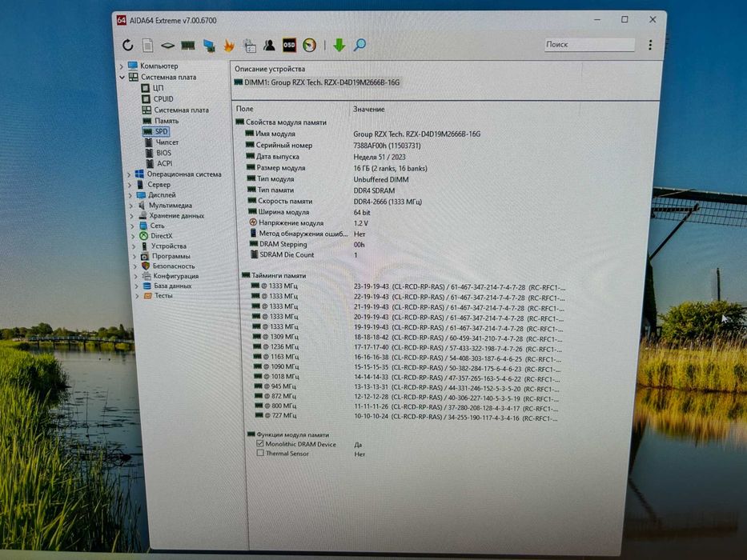The image size is (747, 560).
Task: Select the Имя модуля row
Action: coord(363,134)
